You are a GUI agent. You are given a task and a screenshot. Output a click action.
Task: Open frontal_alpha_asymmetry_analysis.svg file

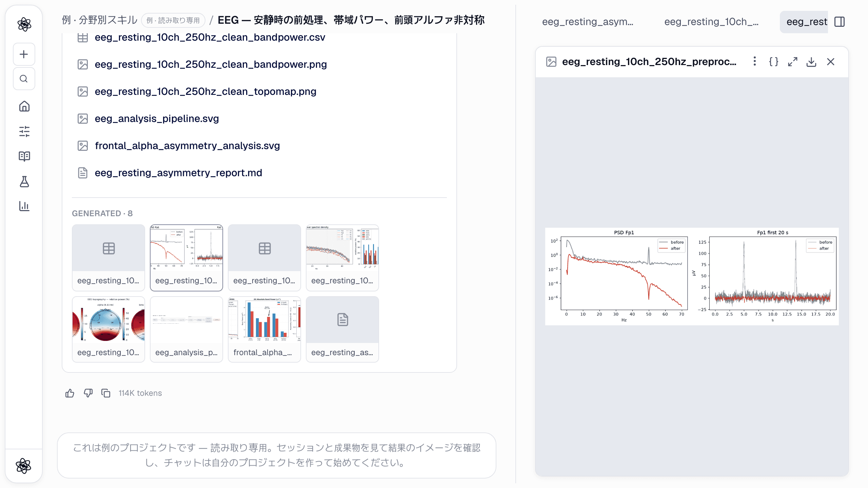(x=187, y=146)
